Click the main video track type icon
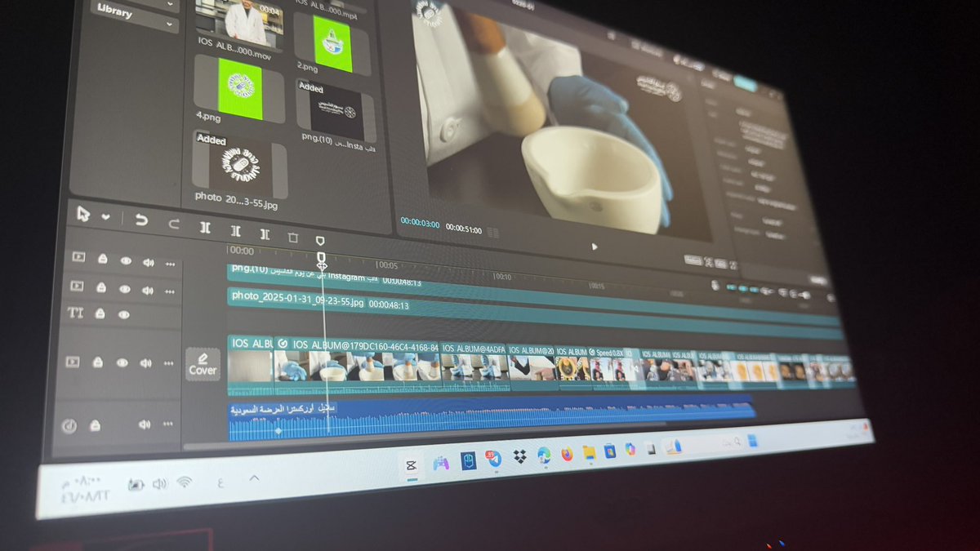980x551 pixels. click(73, 362)
